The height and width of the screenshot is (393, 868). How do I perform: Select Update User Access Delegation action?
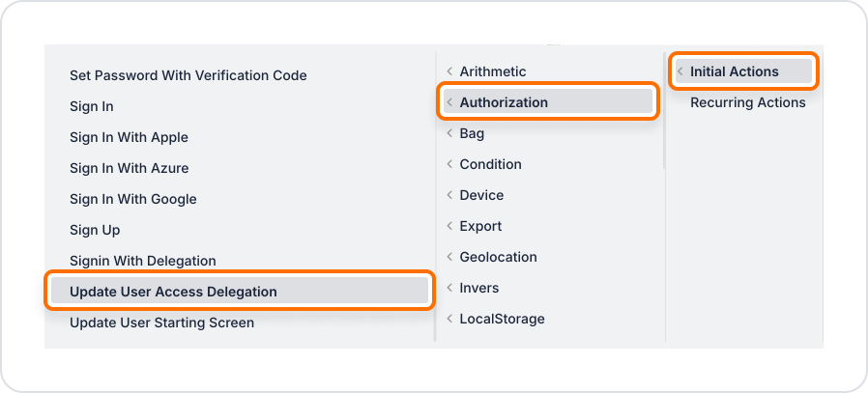[x=173, y=292]
